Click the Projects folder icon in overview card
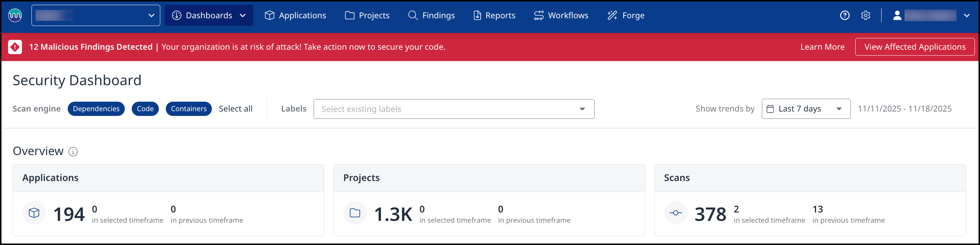Viewport: 980px width, 245px height. (x=355, y=213)
